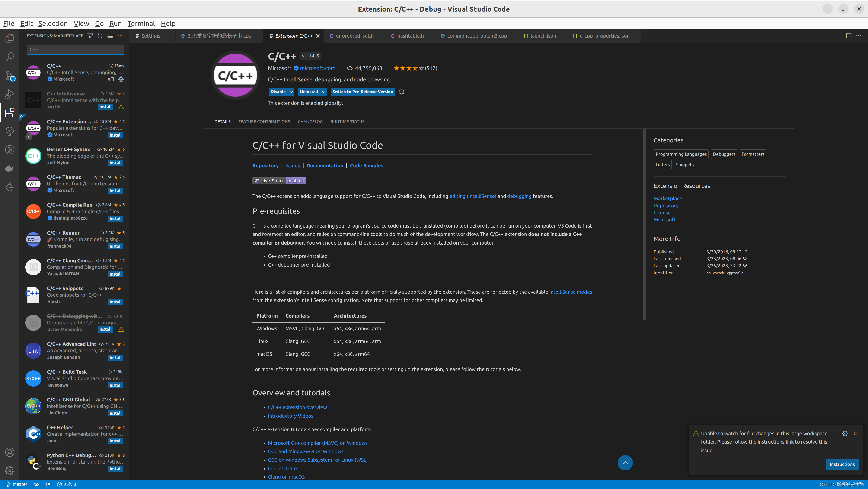
Task: Expand the Uninstall button dropdown arrow
Action: [x=323, y=92]
